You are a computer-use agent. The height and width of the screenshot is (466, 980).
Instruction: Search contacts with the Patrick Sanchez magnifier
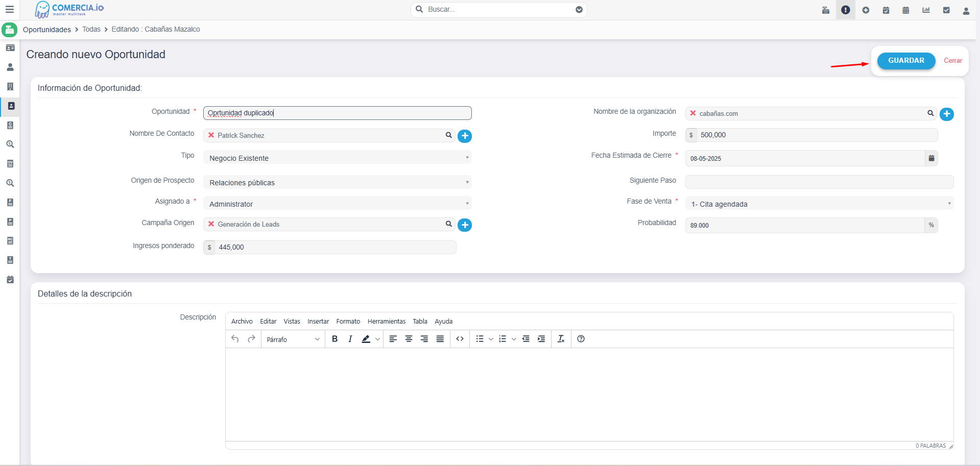tap(448, 135)
